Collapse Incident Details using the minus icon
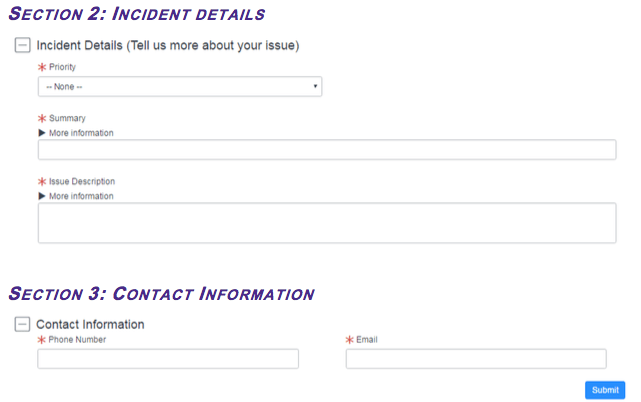 coord(23,45)
